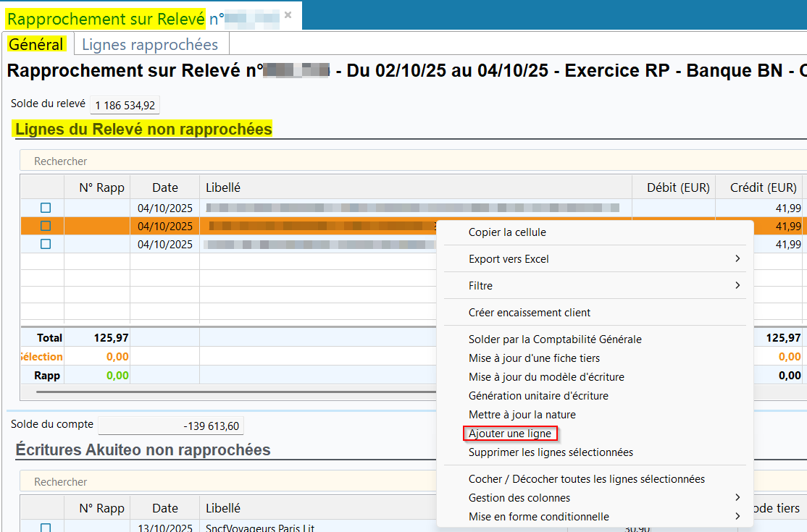This screenshot has height=532, width=807.
Task: Select the Général tab
Action: (36, 44)
